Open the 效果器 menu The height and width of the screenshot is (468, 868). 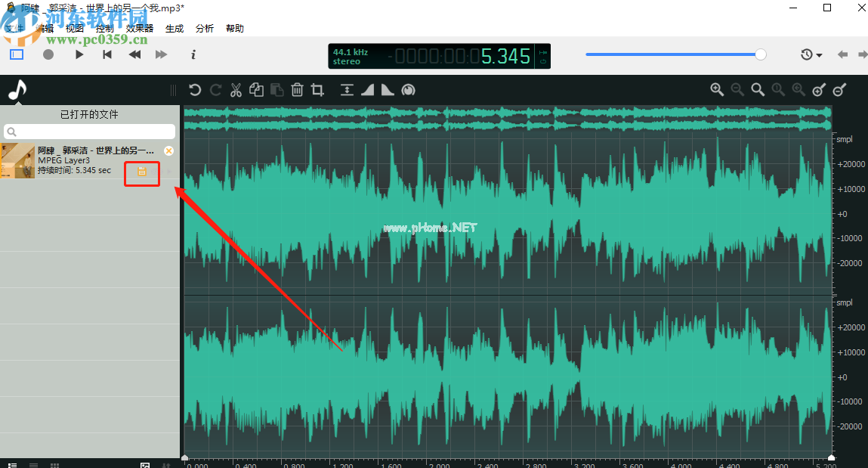click(x=139, y=29)
